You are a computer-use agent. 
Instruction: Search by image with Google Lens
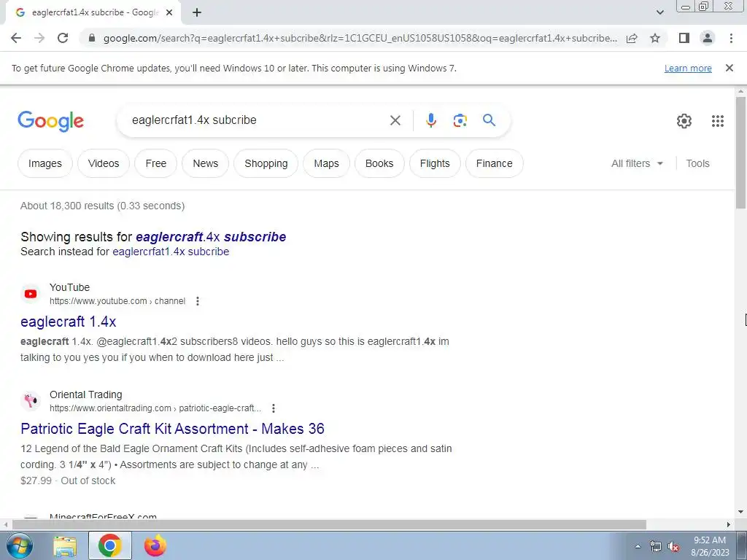[x=460, y=120]
